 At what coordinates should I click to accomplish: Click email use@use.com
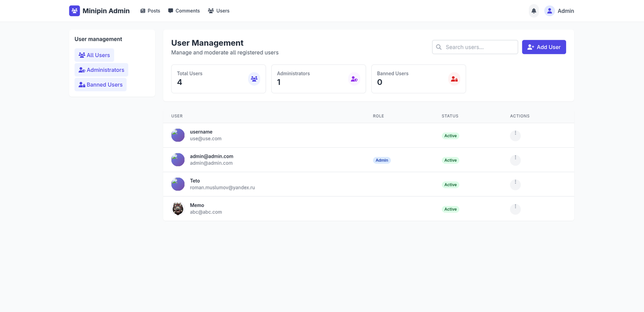(206, 139)
